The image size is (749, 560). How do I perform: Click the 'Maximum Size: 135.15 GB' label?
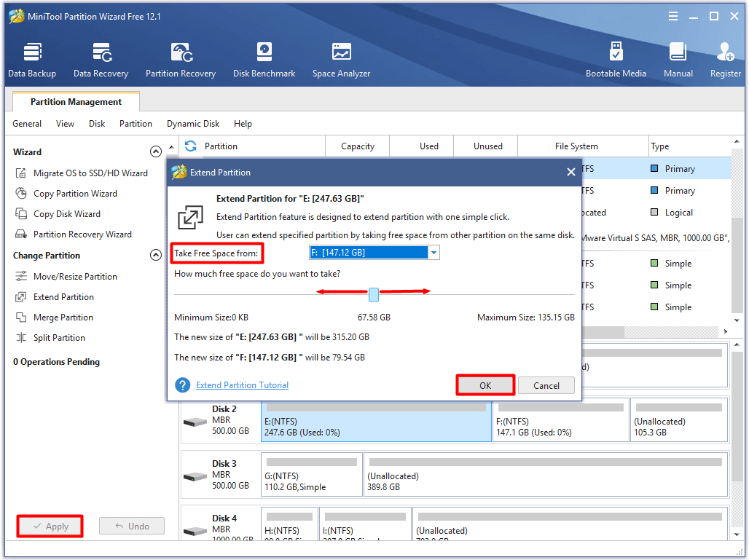[x=525, y=317]
